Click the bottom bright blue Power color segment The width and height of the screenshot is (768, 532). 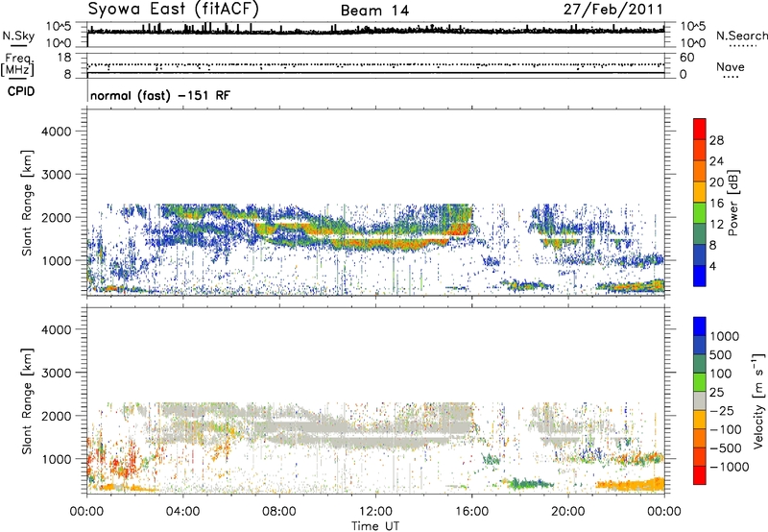coord(700,276)
